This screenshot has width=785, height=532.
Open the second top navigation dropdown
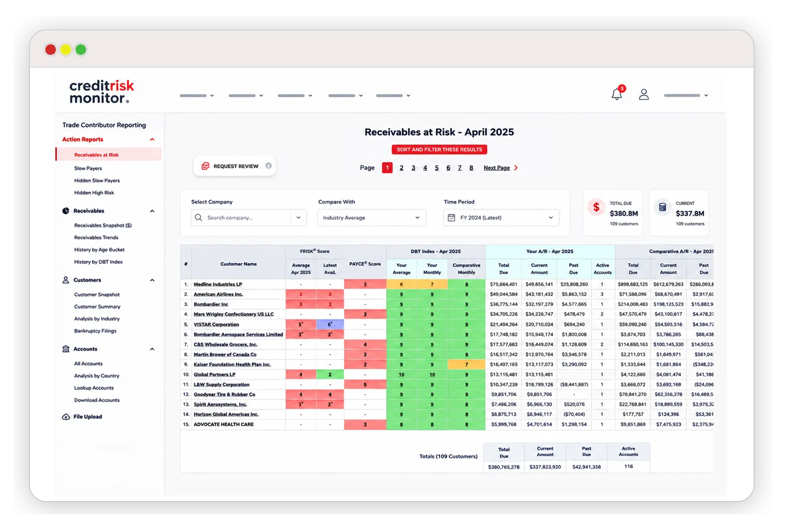click(246, 96)
